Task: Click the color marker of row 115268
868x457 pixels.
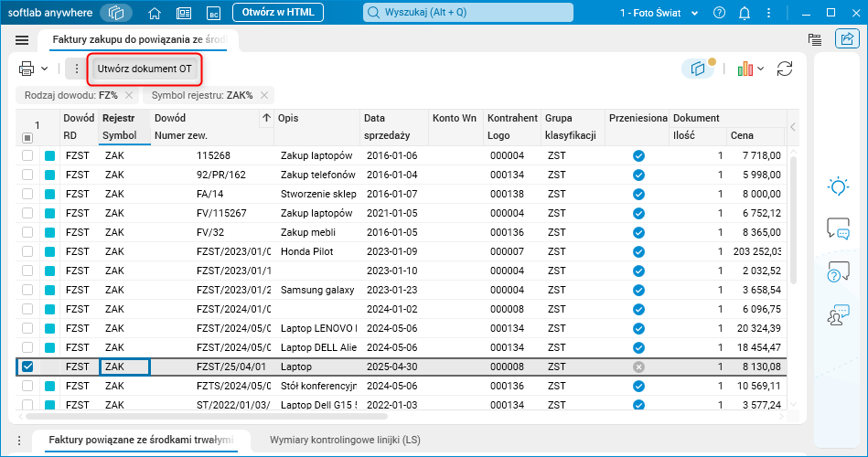Action: 49,156
